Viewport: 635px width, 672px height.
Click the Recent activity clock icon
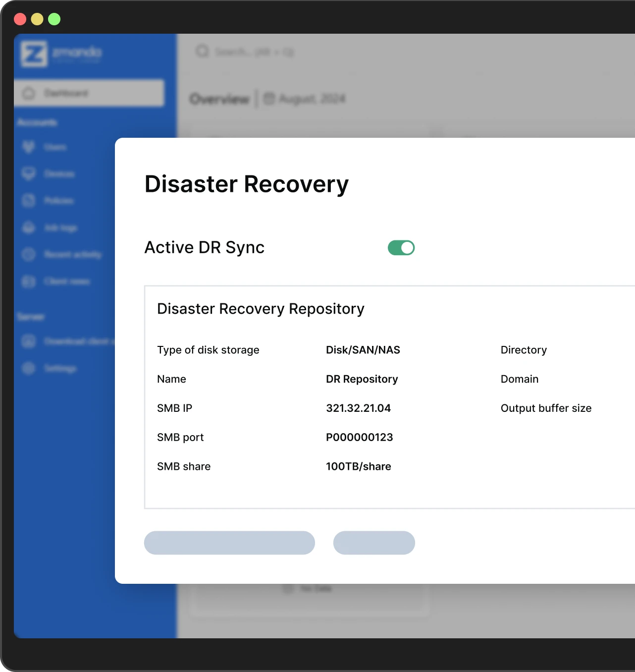coord(29,255)
